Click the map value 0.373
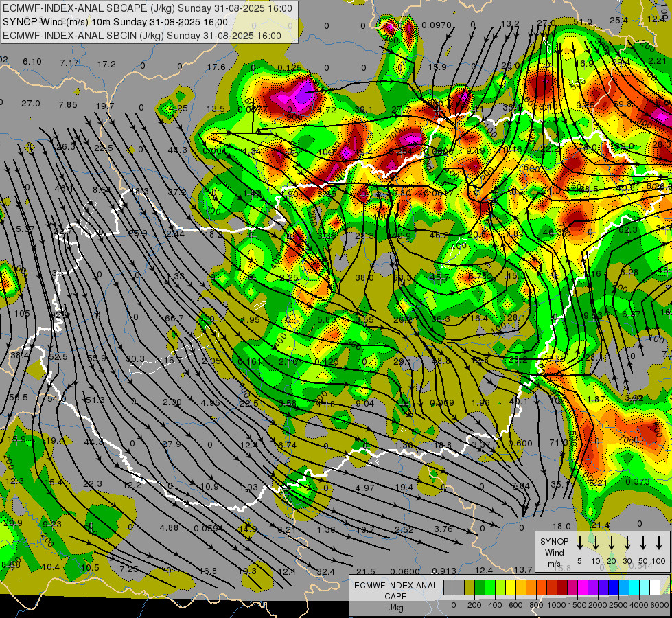 tap(637, 481)
